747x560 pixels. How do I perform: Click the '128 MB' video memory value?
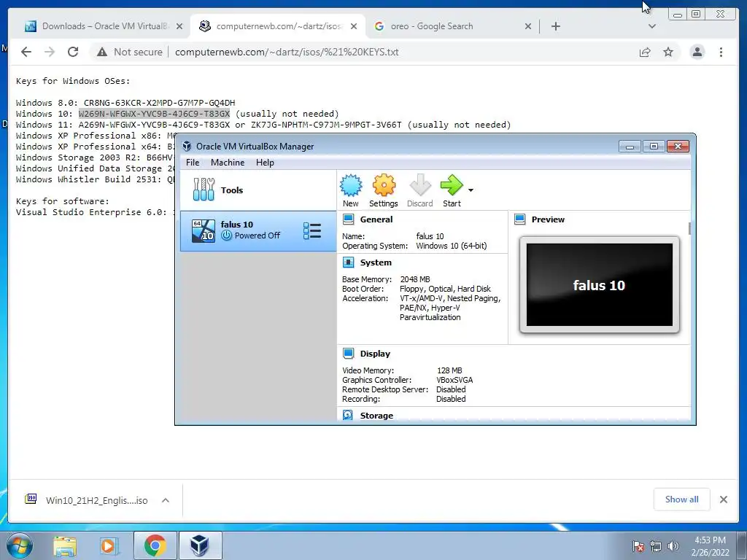(x=449, y=370)
